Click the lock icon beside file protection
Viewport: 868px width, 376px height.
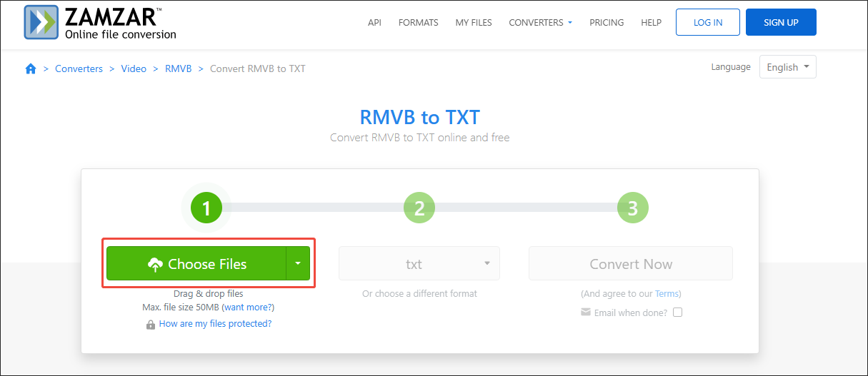pyautogui.click(x=151, y=325)
